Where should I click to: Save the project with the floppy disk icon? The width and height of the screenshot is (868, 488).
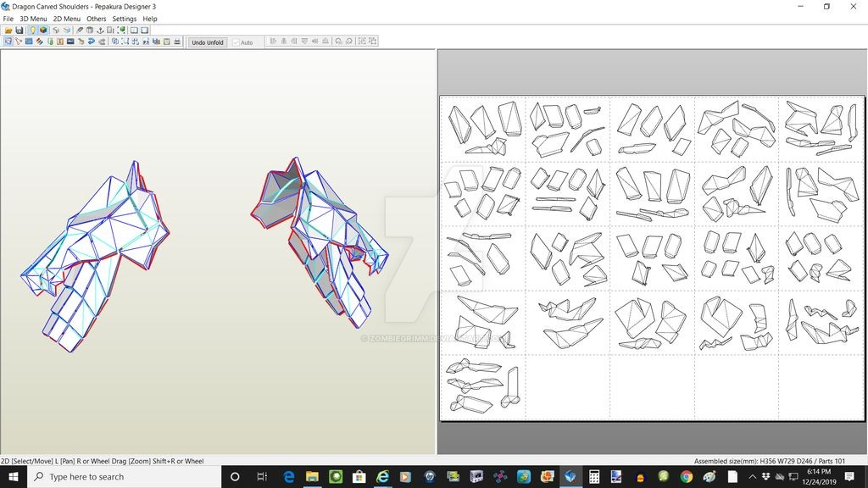tap(19, 30)
